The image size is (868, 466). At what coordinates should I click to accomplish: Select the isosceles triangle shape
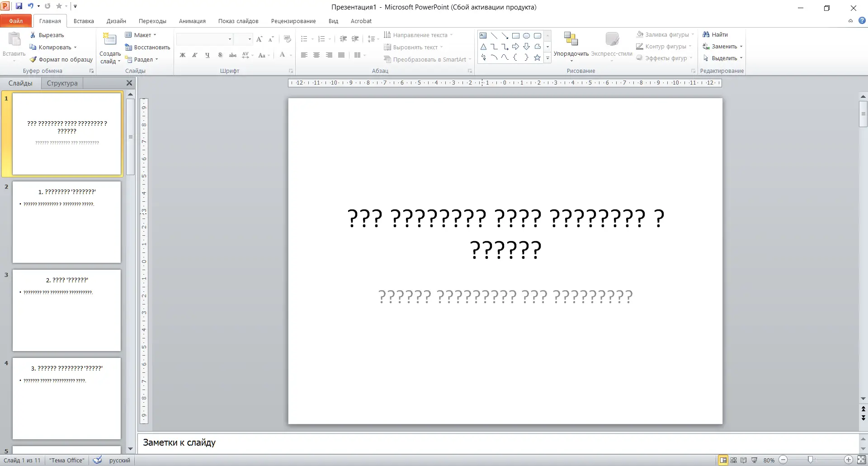click(x=483, y=47)
